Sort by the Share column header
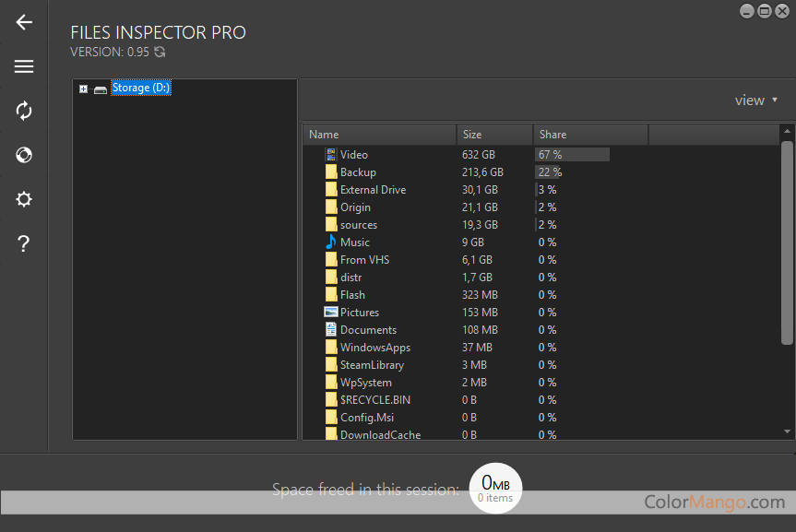This screenshot has width=796, height=532. [x=590, y=135]
